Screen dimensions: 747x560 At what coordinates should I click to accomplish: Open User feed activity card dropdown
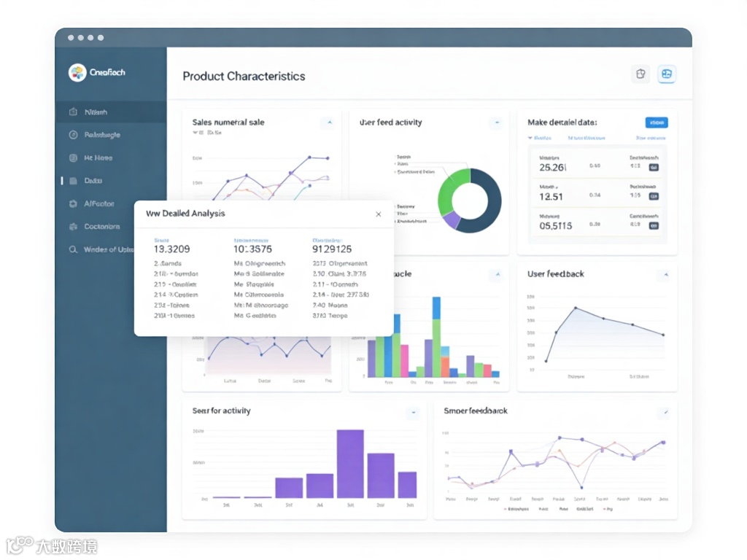click(497, 122)
